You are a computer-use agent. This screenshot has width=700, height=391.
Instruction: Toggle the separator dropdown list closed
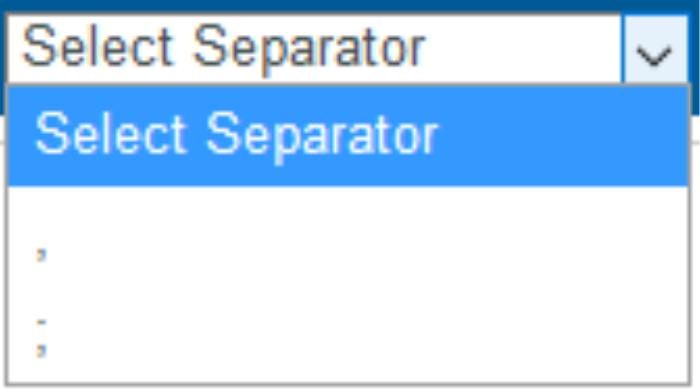coord(655,49)
